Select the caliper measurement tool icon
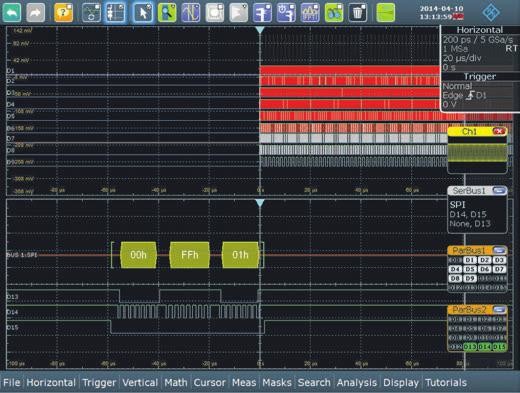Viewport: 520px width, 393px height. [x=262, y=12]
